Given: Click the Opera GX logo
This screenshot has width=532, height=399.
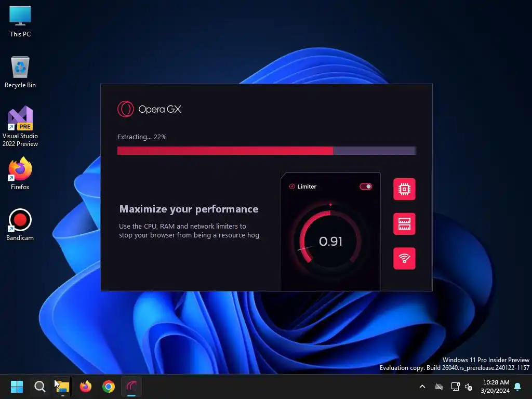Looking at the screenshot, I should pos(149,109).
